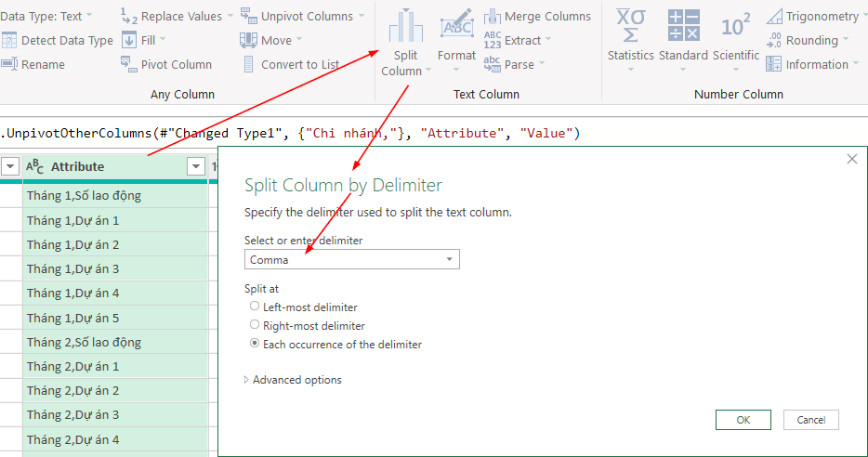Open the Fill dropdown arrow

click(163, 39)
